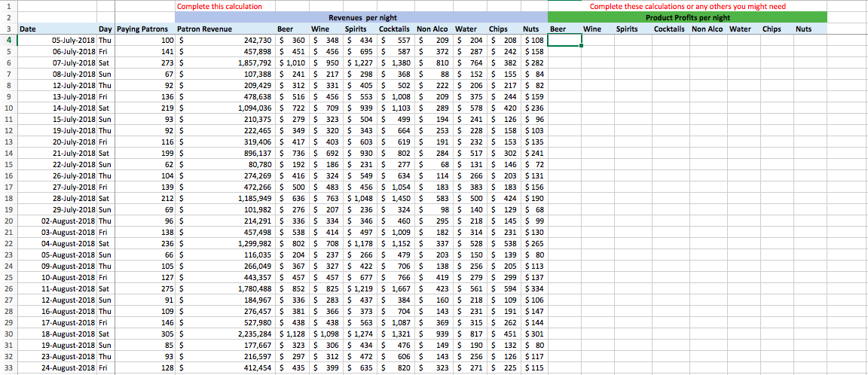The height and width of the screenshot is (375, 868).
Task: Select nuts revenue value $334
Action: click(x=534, y=288)
